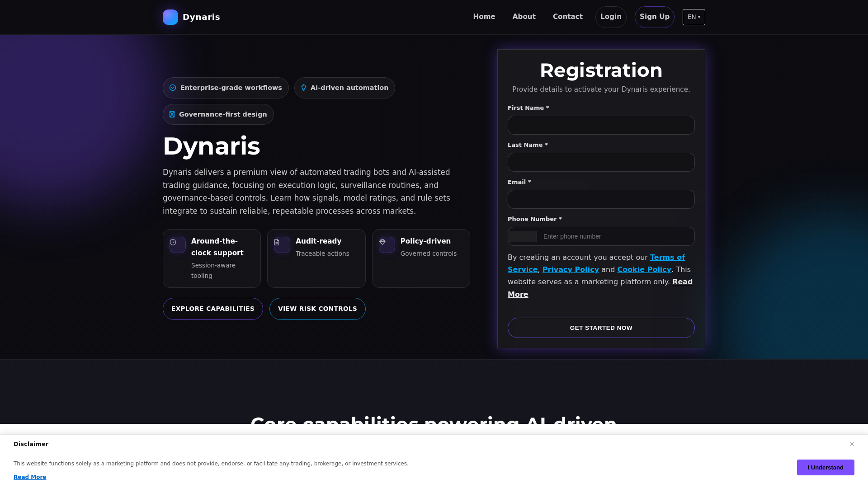The height and width of the screenshot is (488, 868).
Task: Select the AI-driven automation badge
Action: pos(344,88)
